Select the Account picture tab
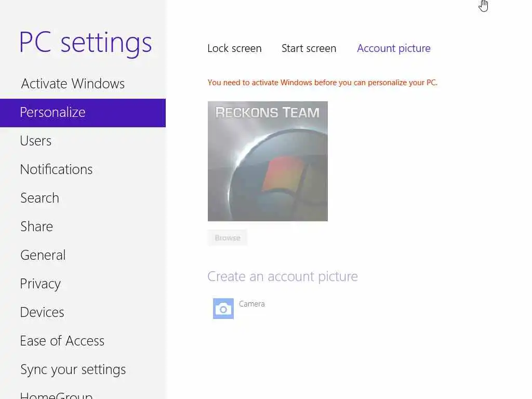The width and height of the screenshot is (532, 399). tap(393, 48)
